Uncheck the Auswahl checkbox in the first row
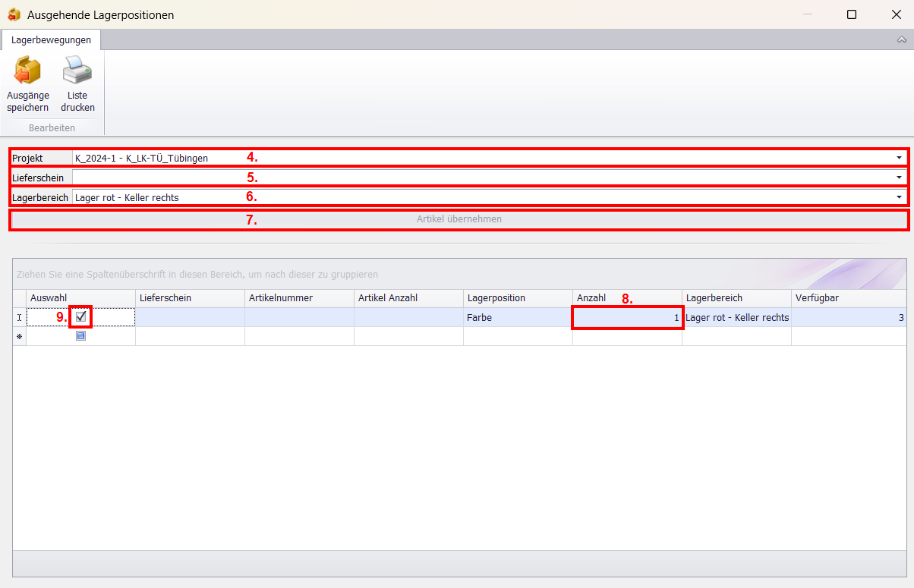Viewport: 914px width, 588px height. click(x=80, y=317)
